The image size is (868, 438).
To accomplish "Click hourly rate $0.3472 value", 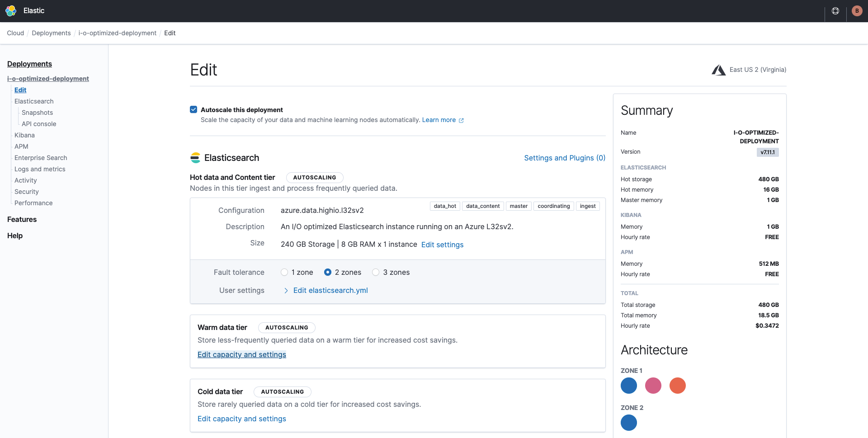I will coord(767,325).
